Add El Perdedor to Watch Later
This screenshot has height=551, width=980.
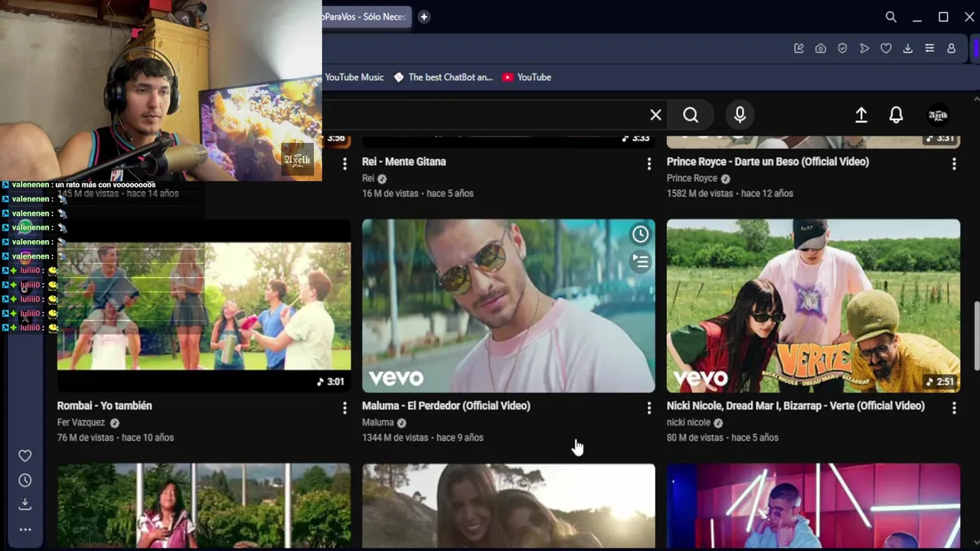click(x=641, y=234)
